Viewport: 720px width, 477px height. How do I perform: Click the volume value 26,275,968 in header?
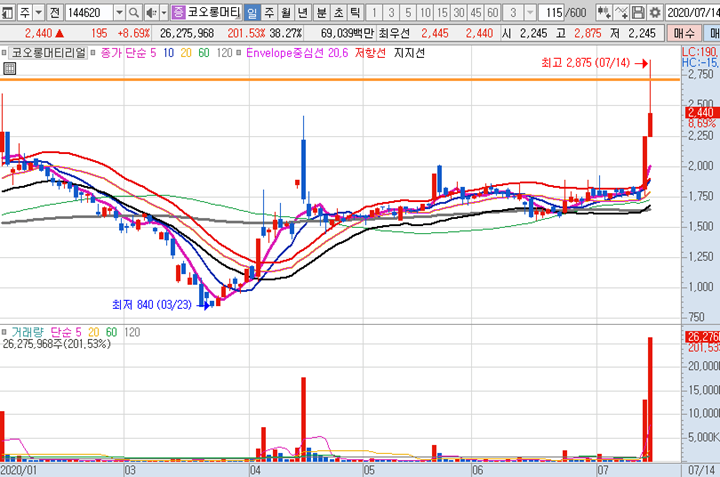click(x=187, y=33)
